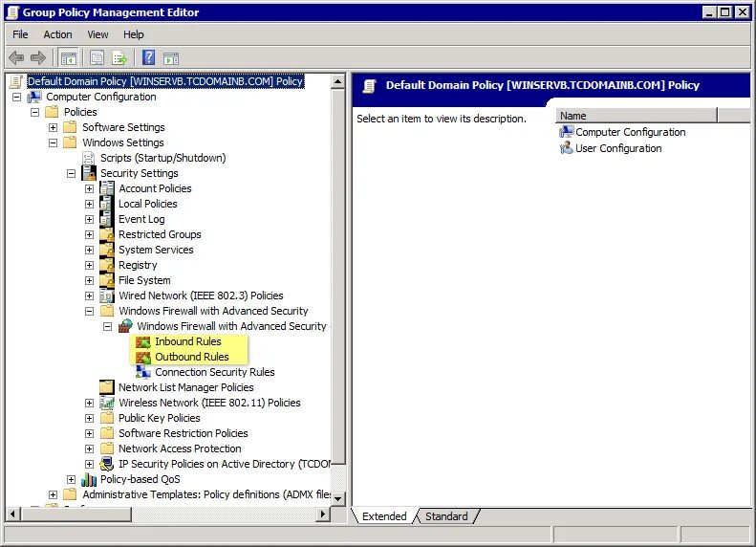
Task: Click the Properties toolbar icon
Action: [97, 58]
